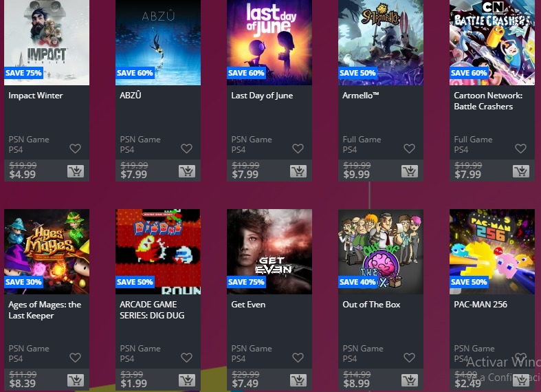This screenshot has width=541, height=392.
Task: Add Cartoon Network: Battle Crashers to cart
Action: pos(521,171)
